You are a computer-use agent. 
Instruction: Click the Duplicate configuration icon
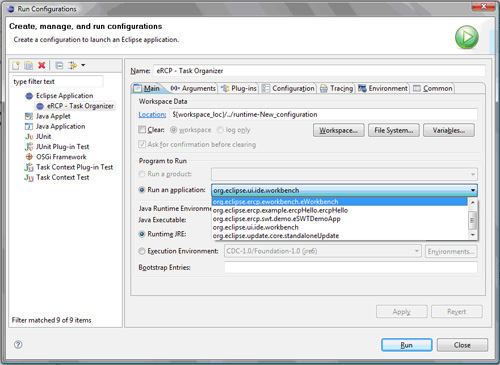click(29, 65)
